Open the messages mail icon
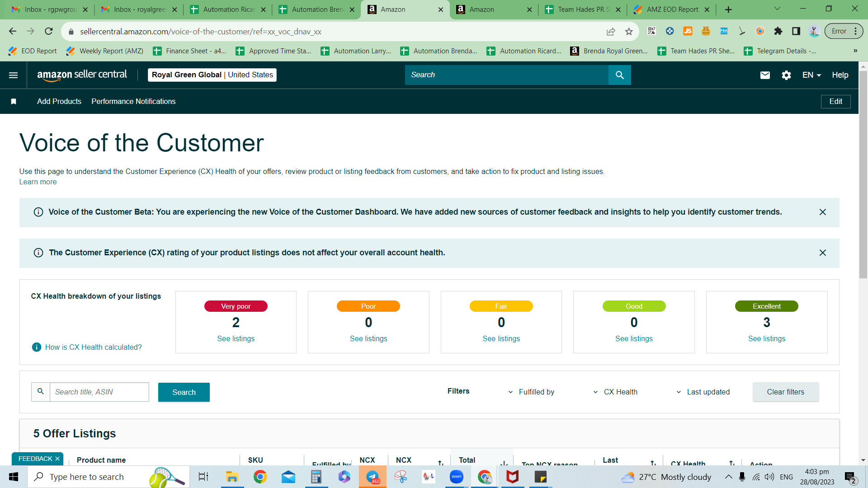The width and height of the screenshot is (868, 488). [x=765, y=75]
